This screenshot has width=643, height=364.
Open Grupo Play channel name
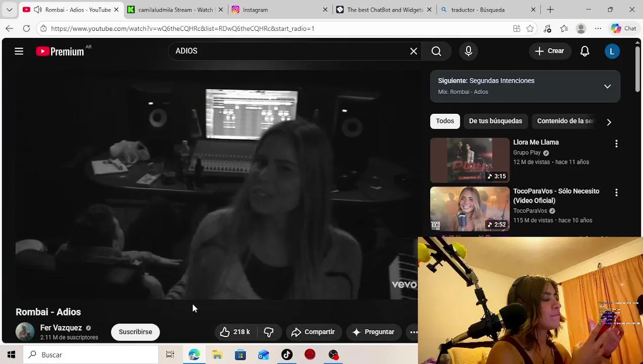(x=527, y=153)
